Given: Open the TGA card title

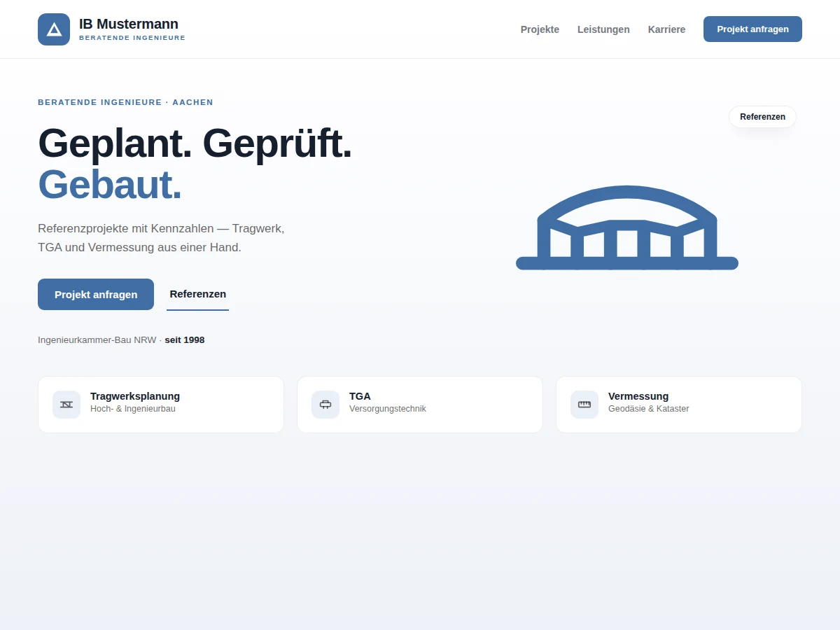Looking at the screenshot, I should 360,396.
